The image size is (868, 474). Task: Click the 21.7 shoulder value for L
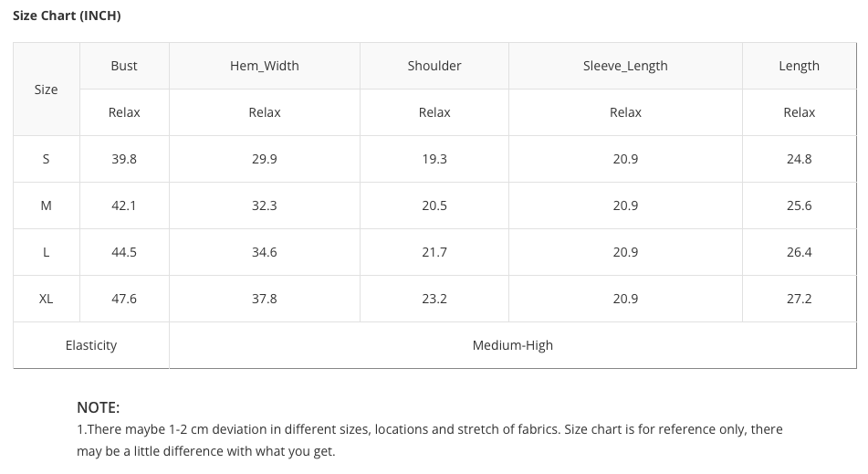[434, 252]
